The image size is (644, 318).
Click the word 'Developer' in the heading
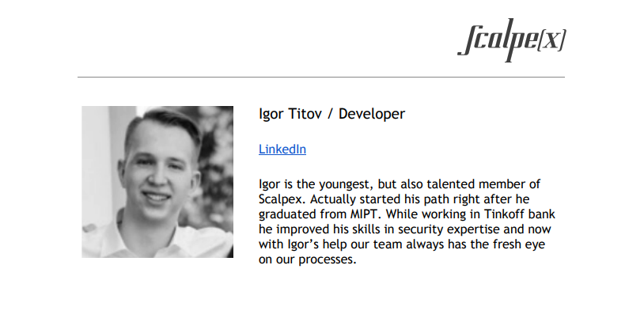tap(372, 114)
